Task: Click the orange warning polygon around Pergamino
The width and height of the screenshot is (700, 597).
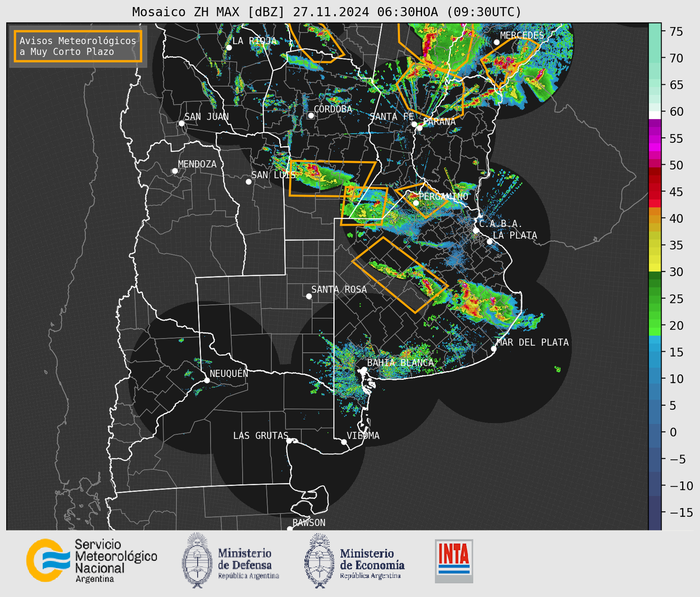Action: click(421, 200)
